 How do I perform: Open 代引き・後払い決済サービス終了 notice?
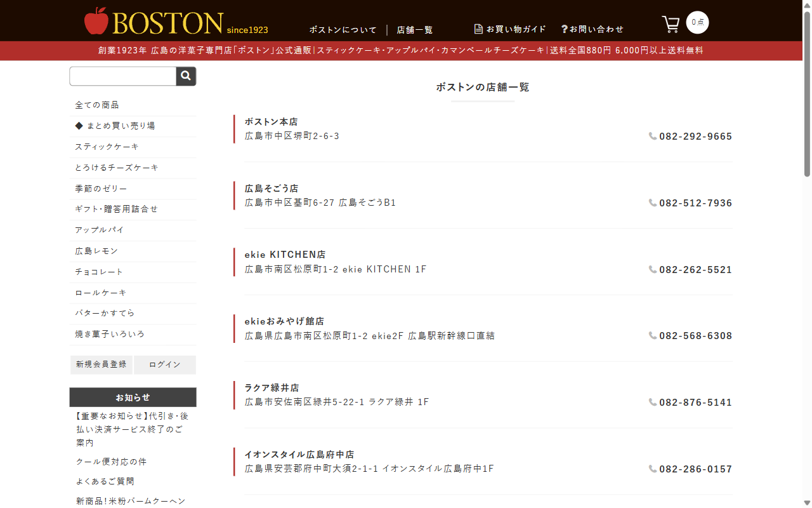pos(133,429)
